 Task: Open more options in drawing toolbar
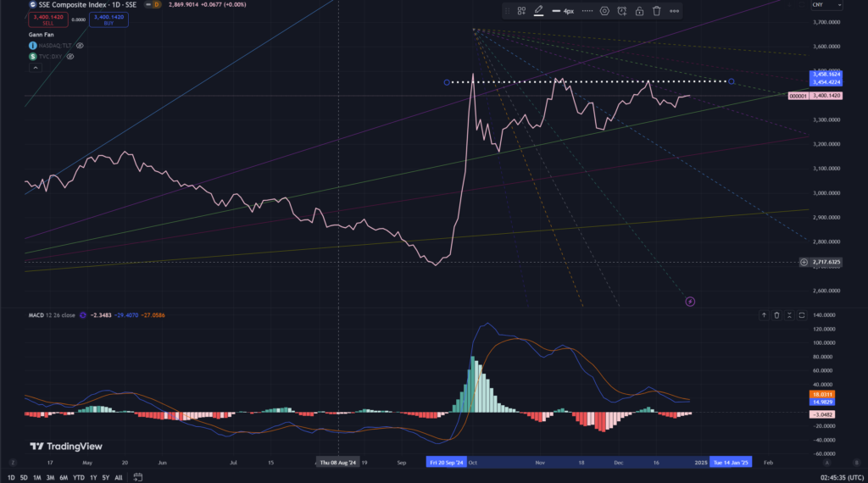pyautogui.click(x=674, y=11)
